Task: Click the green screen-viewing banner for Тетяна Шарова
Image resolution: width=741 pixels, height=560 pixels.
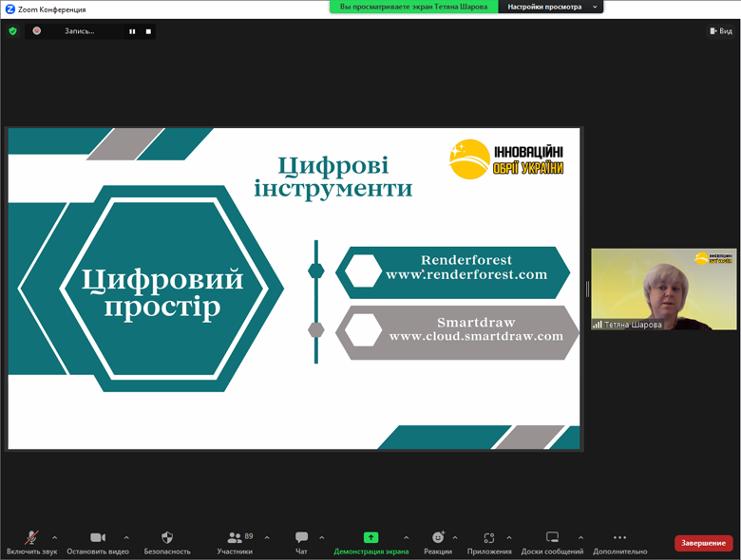Action: (x=413, y=7)
